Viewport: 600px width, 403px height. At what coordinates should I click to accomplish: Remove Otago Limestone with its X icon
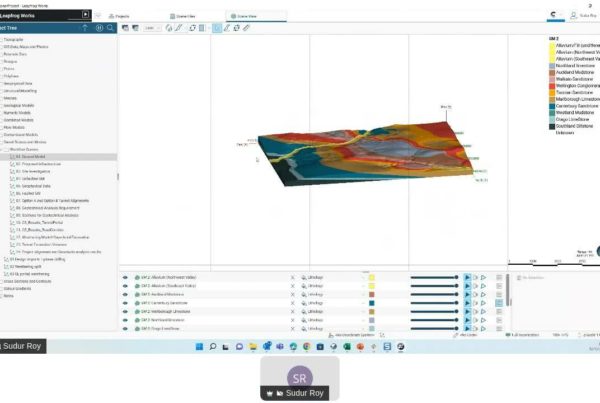pos(293,329)
